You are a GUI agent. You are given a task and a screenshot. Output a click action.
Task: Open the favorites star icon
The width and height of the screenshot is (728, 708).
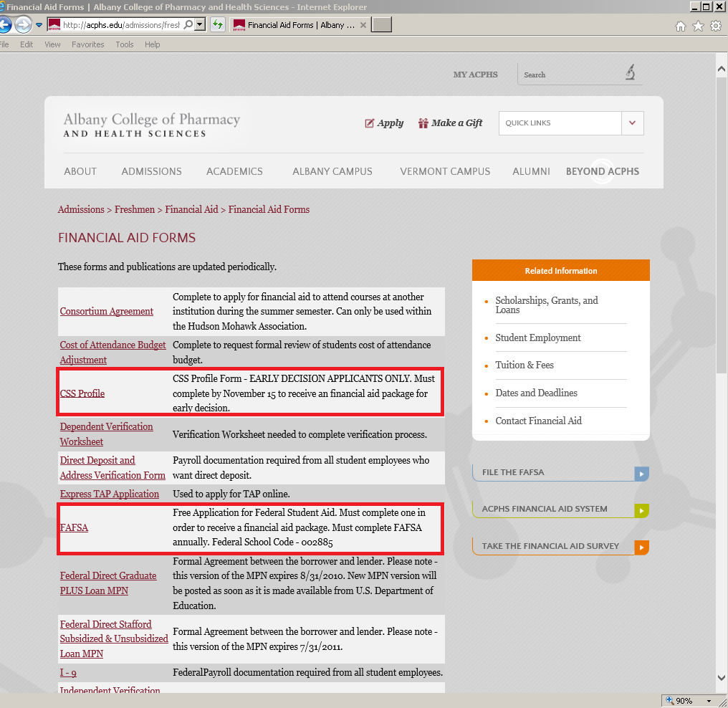(x=698, y=27)
